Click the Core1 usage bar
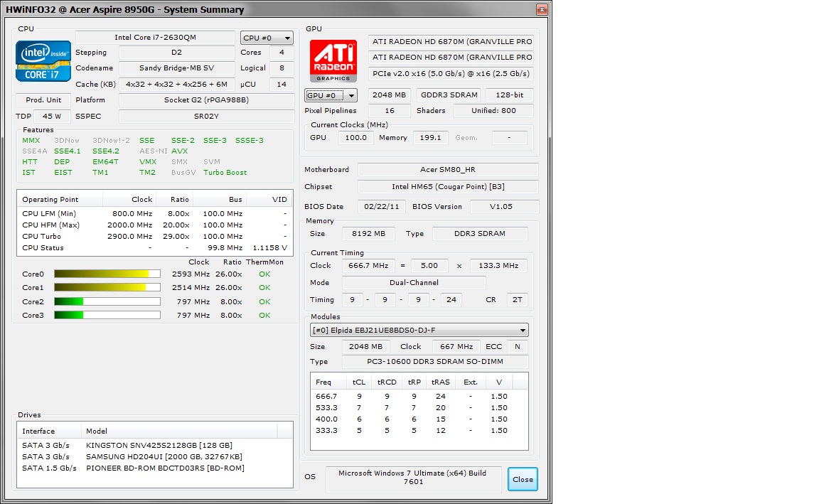819x504 pixels. (x=107, y=287)
